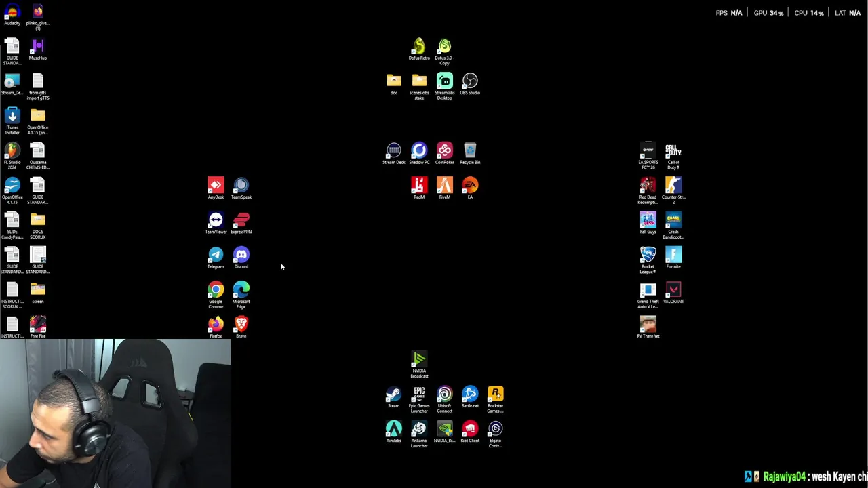Viewport: 868px width, 488px height.
Task: Launch RedM from the desktop
Action: pos(419,188)
